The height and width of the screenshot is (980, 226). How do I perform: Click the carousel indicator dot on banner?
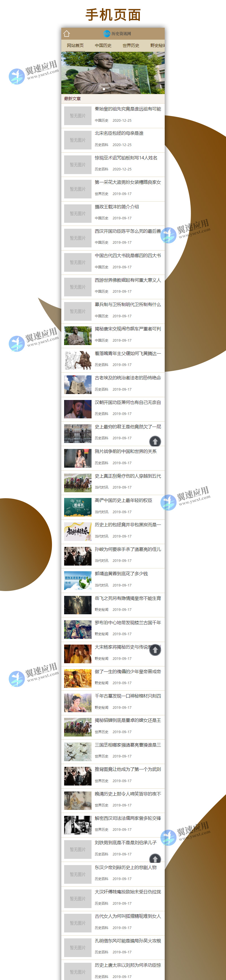[104, 89]
